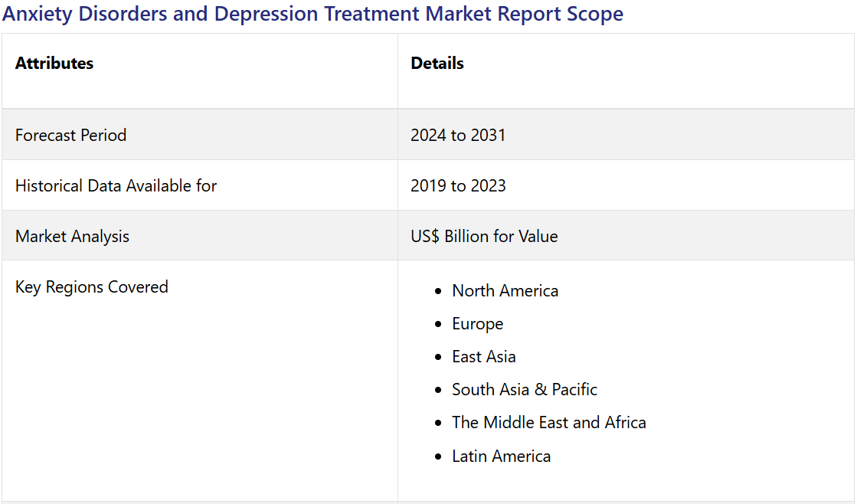Click the Europe list item
This screenshot has height=504, width=857.
pos(477,324)
